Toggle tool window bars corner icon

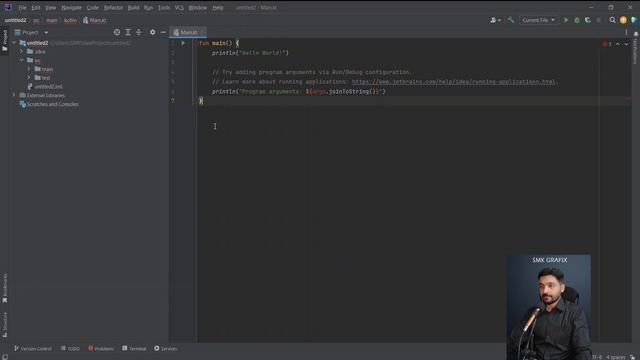pos(4,357)
